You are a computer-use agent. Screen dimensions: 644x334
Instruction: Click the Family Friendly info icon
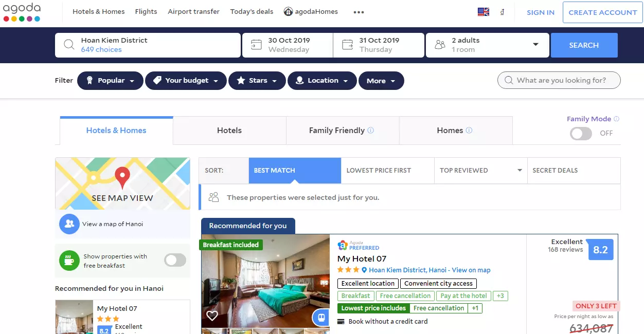[x=371, y=131]
